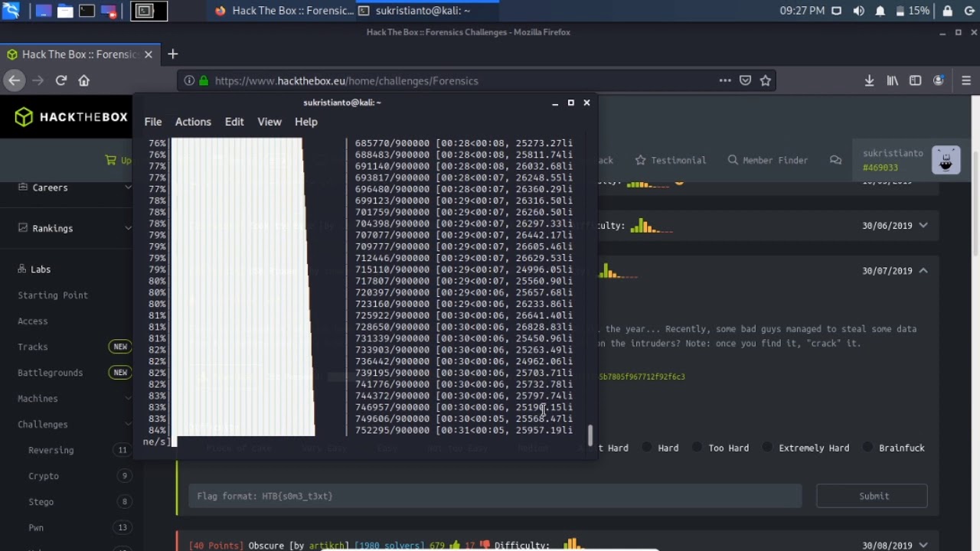Viewport: 980px width, 551px height.
Task: Open notifications bell in the top panel
Action: tap(880, 11)
